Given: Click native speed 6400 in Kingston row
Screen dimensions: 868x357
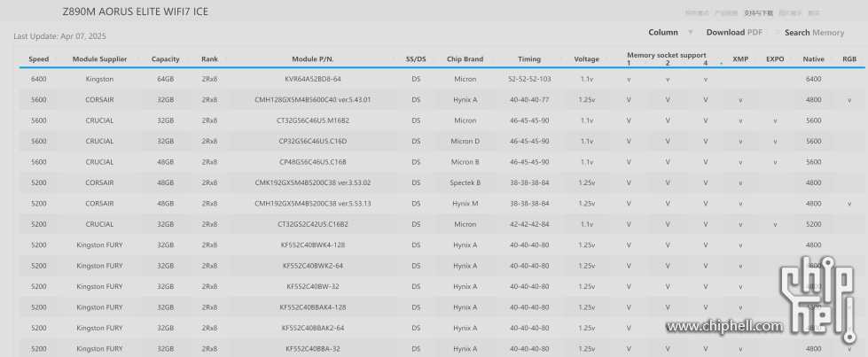Looking at the screenshot, I should click(814, 79).
